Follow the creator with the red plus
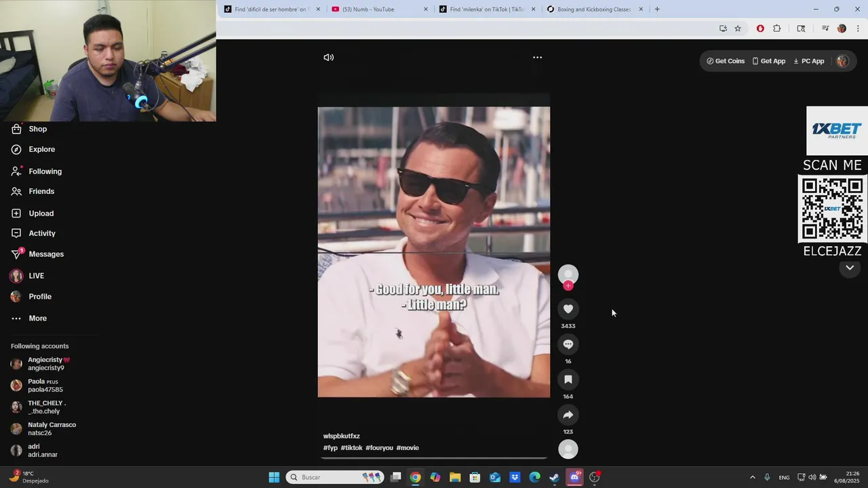The height and width of the screenshot is (488, 868). (568, 286)
